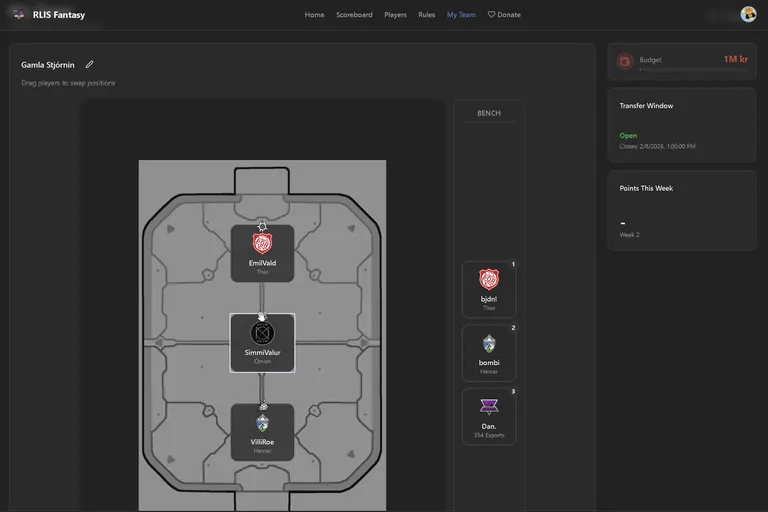Viewport: 768px width, 512px height.
Task: Click EmilVald's Thor team crest
Action: pyautogui.click(x=262, y=244)
